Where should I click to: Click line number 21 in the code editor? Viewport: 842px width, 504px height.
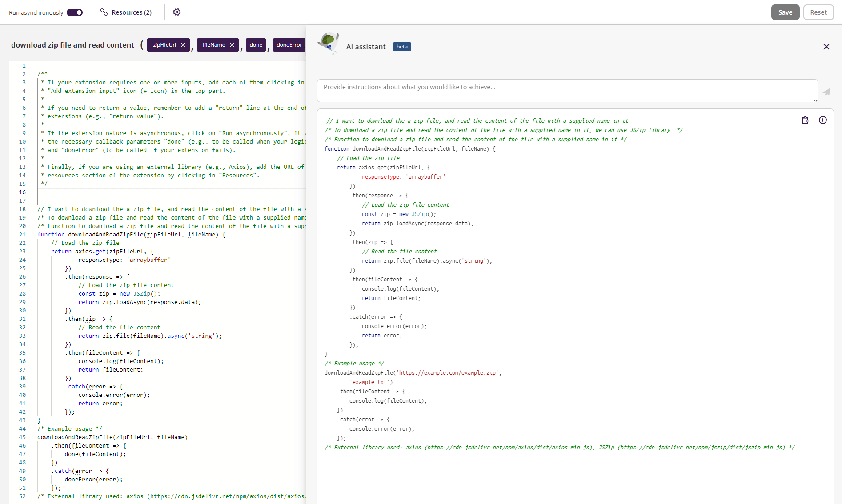(x=22, y=234)
